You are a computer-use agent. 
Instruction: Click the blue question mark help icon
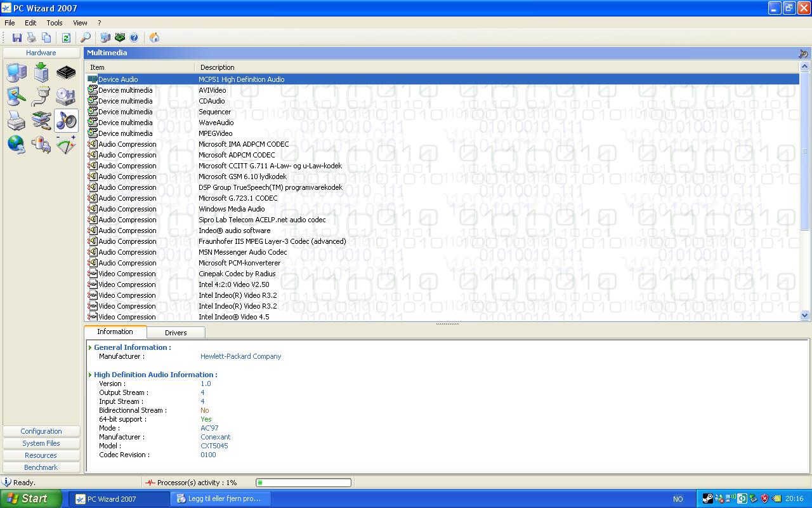click(x=134, y=37)
